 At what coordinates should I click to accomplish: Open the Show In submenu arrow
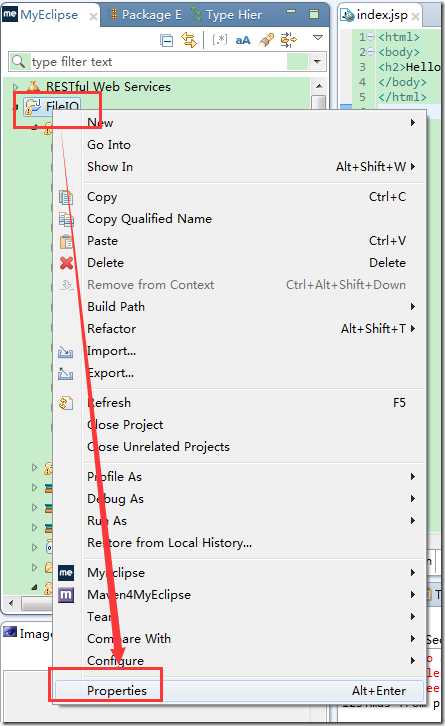click(x=413, y=167)
